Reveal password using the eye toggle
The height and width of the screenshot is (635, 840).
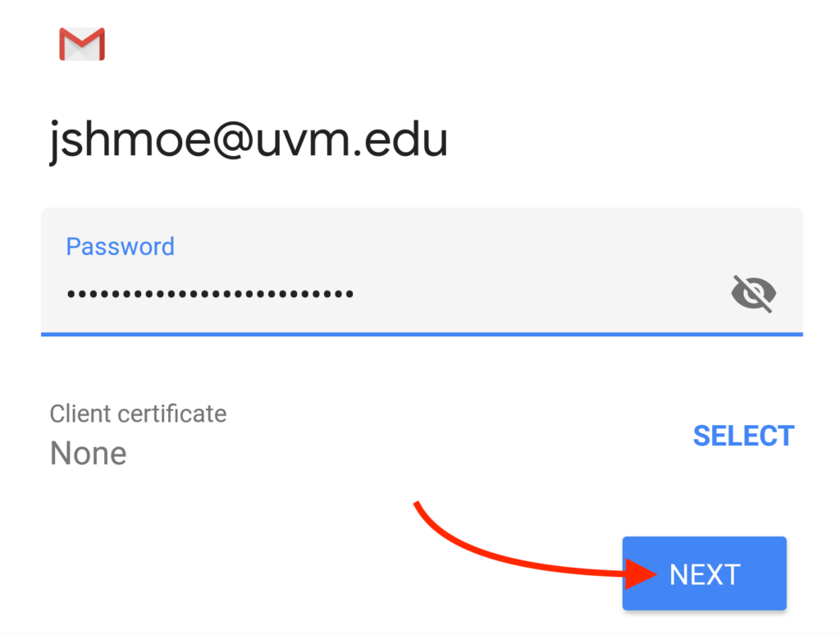(753, 295)
